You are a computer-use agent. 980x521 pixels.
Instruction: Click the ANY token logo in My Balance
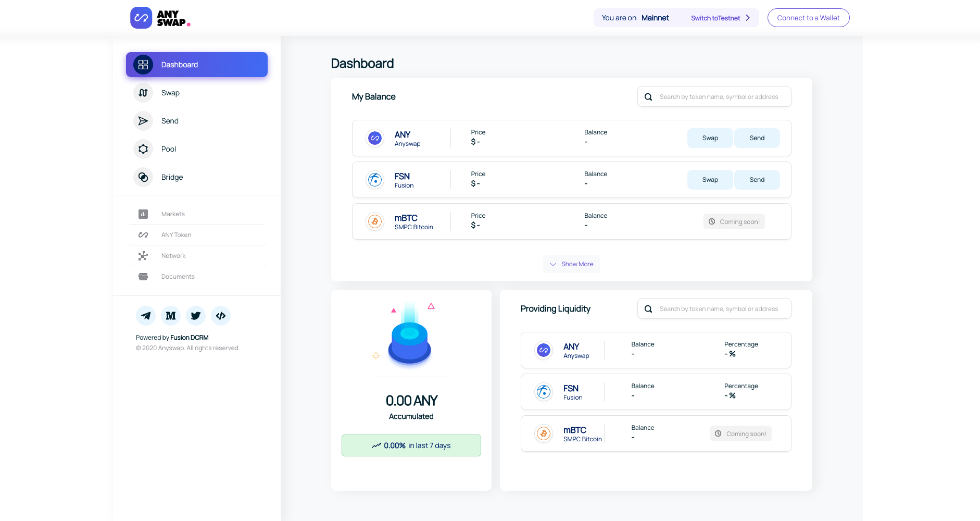pyautogui.click(x=375, y=138)
